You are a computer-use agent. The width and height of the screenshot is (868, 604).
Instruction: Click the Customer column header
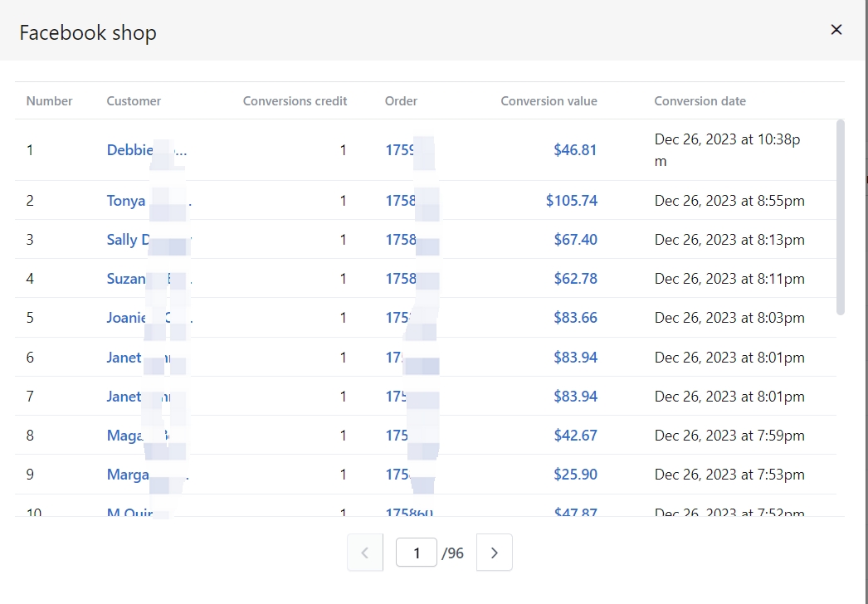(134, 101)
